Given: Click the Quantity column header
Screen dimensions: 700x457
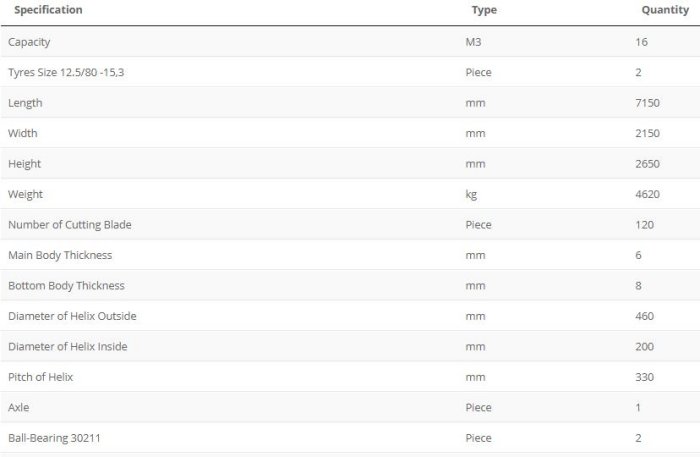Looking at the screenshot, I should tap(665, 10).
